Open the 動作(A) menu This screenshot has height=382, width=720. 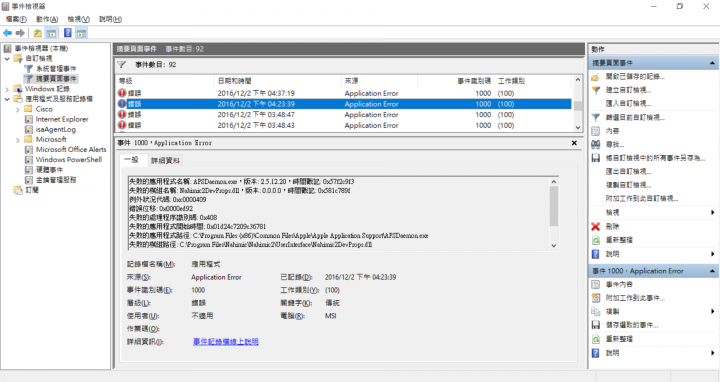coord(47,19)
